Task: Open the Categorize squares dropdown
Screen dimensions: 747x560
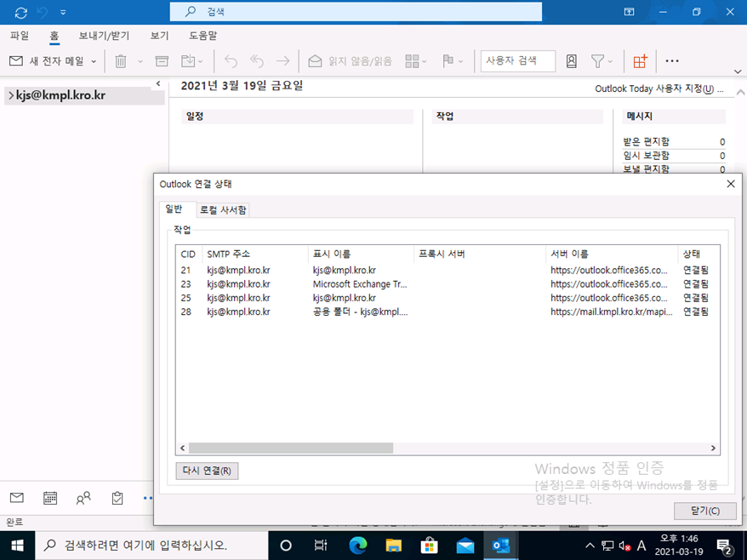Action: click(415, 61)
